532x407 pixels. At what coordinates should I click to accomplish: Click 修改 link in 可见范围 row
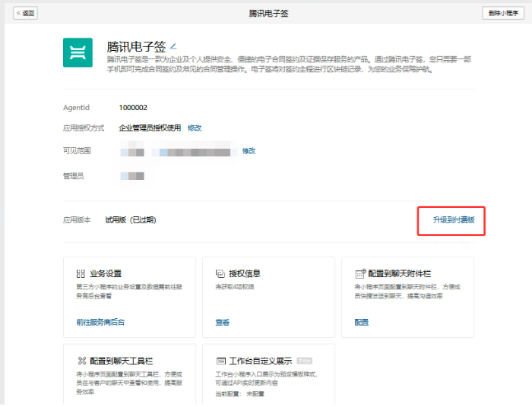[249, 151]
